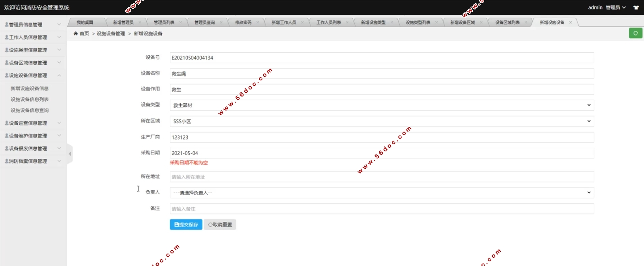Open 设施设备信息查询 sidebar link
The height and width of the screenshot is (266, 644).
pyautogui.click(x=30, y=110)
